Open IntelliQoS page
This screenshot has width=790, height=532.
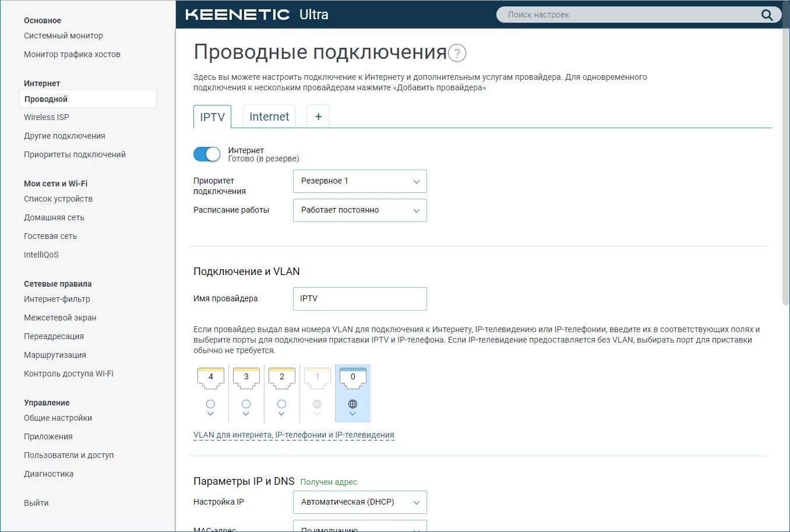coord(41,255)
